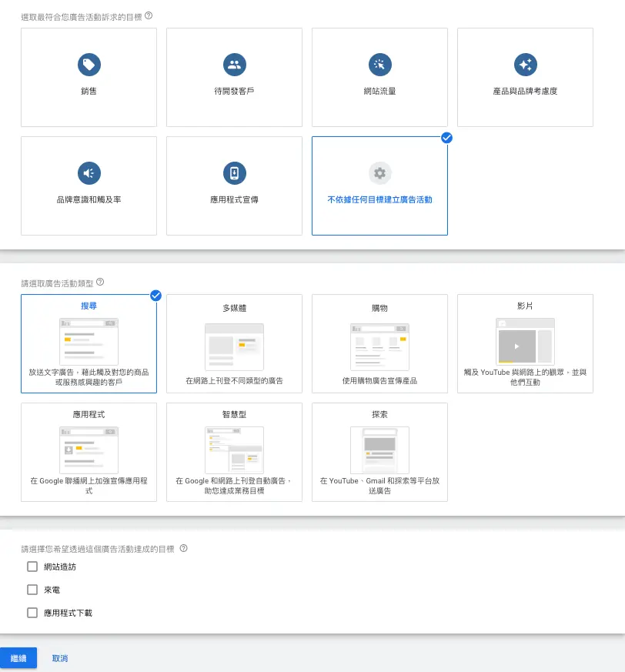Open help icon next to 請選取廣告活動類型

[x=100, y=282]
